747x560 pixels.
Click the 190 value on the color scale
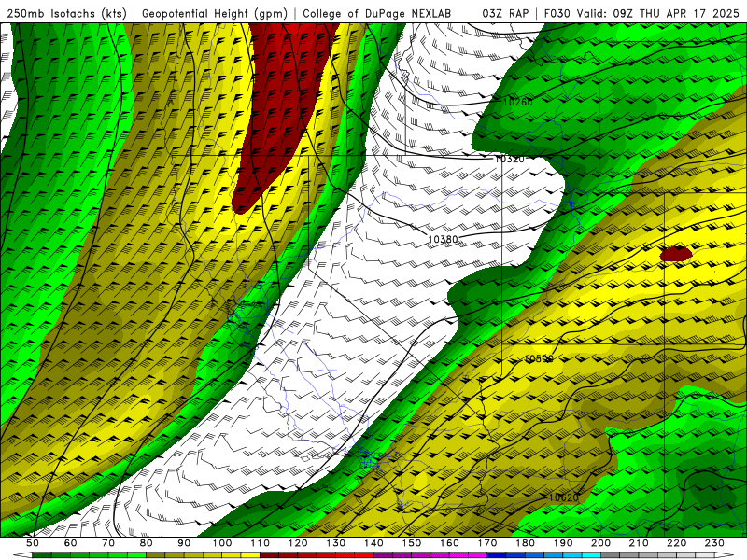563,543
